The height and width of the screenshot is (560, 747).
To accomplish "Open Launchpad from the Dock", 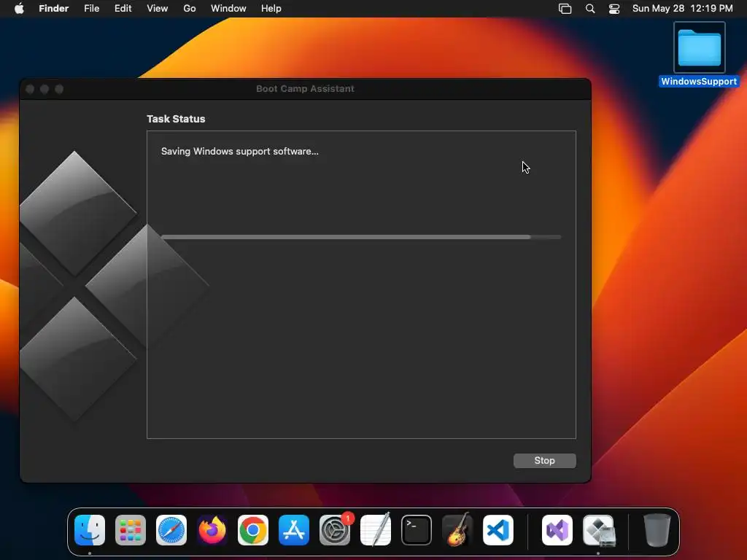I will (x=131, y=530).
